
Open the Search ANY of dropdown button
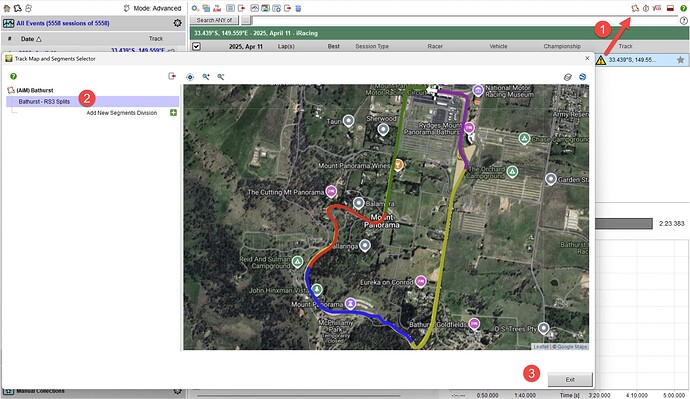[x=214, y=20]
